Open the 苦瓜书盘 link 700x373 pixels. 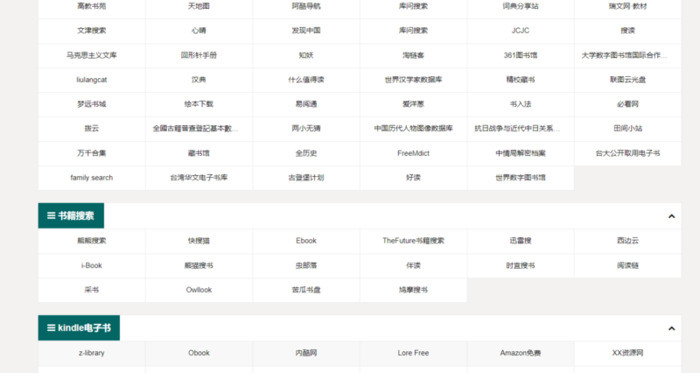(306, 290)
